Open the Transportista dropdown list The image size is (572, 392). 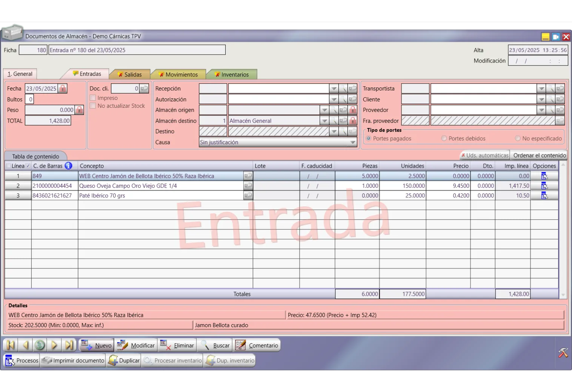[541, 89]
